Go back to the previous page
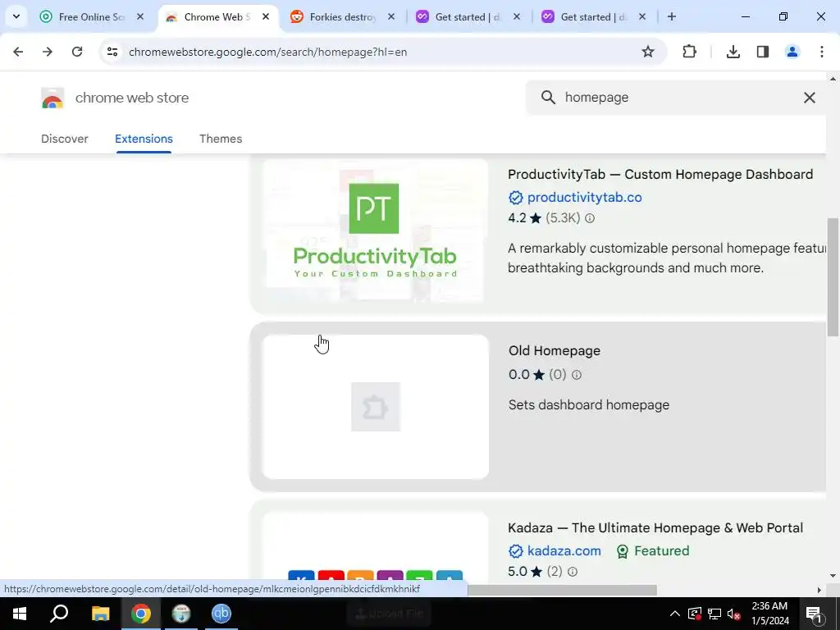 tap(18, 52)
